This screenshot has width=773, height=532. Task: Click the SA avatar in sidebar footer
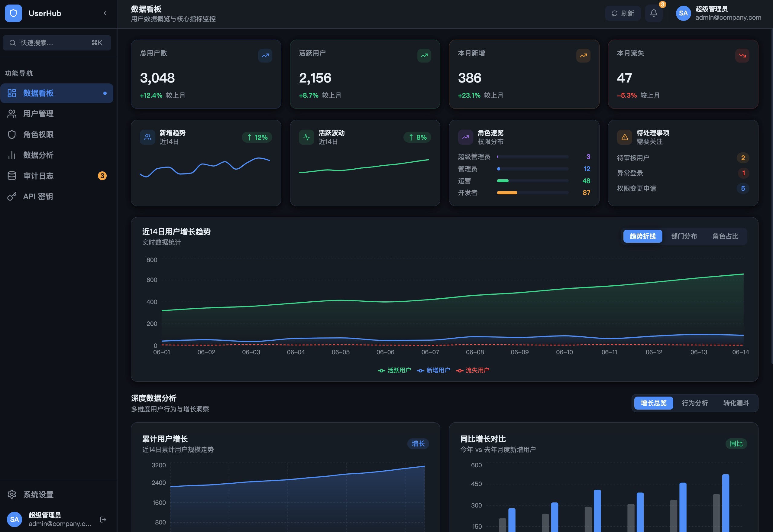(x=14, y=519)
